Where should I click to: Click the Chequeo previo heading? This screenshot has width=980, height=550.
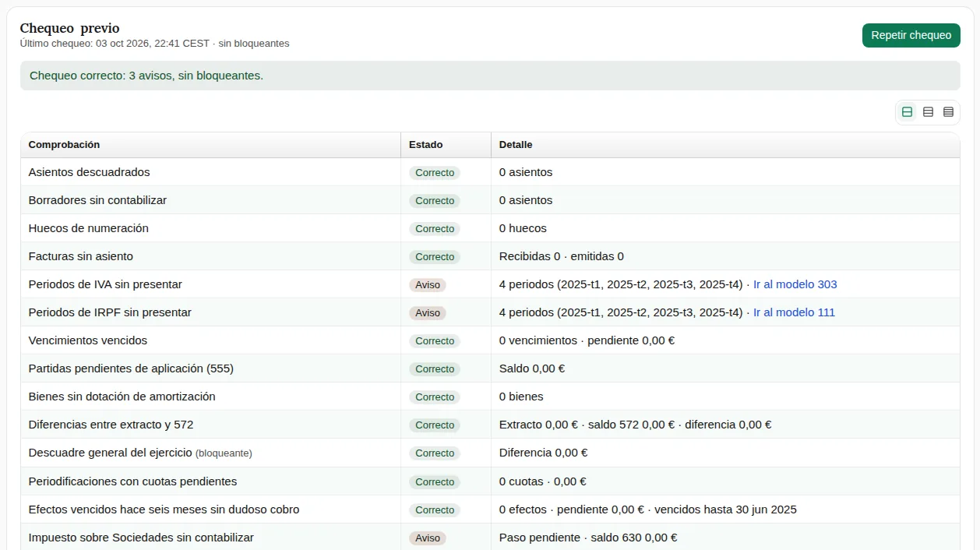pyautogui.click(x=69, y=29)
